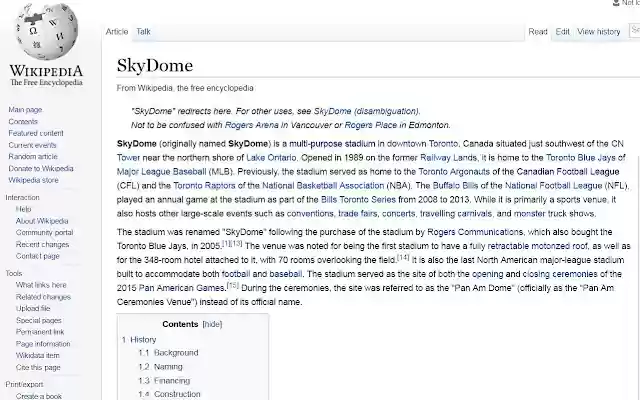640x400 pixels.
Task: Open the View history tab
Action: point(598,31)
